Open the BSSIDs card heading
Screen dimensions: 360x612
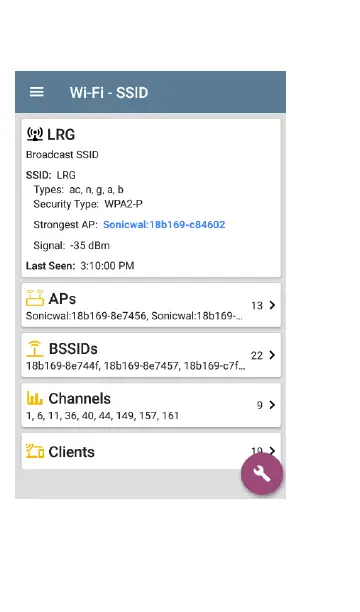(73, 349)
